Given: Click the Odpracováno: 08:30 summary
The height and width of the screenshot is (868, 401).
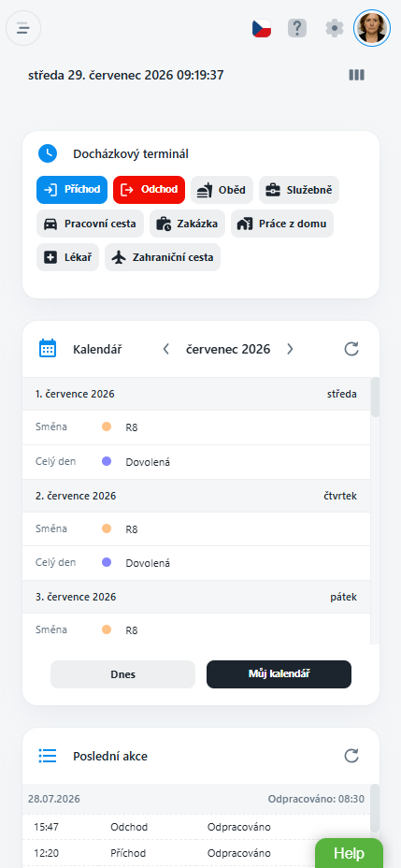Looking at the screenshot, I should pos(316,799).
